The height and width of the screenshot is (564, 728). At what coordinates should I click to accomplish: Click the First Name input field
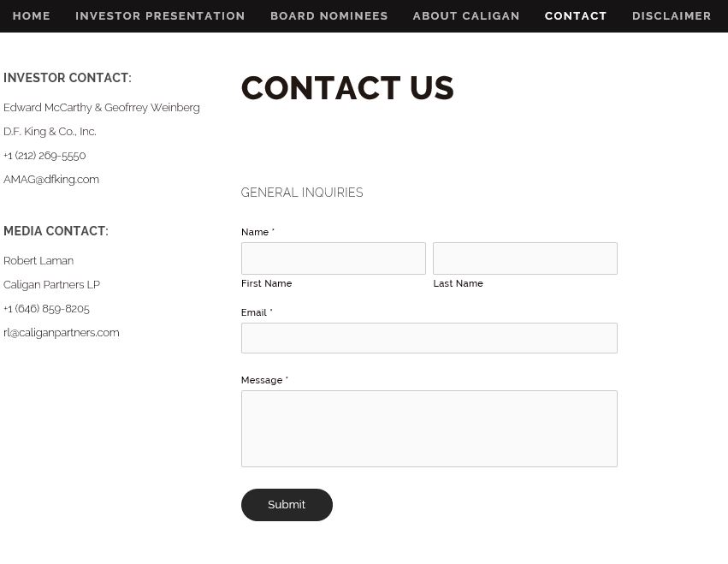tap(333, 258)
